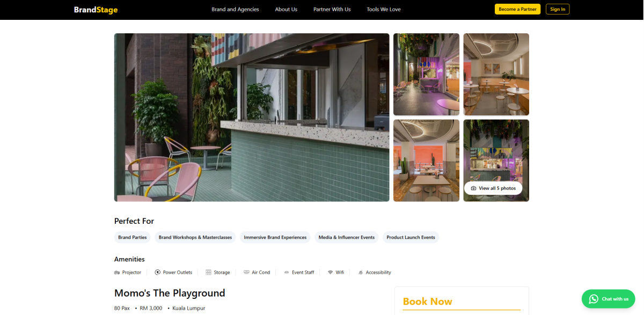The width and height of the screenshot is (644, 315).
Task: Open the main bar counter photo
Action: pos(252,118)
